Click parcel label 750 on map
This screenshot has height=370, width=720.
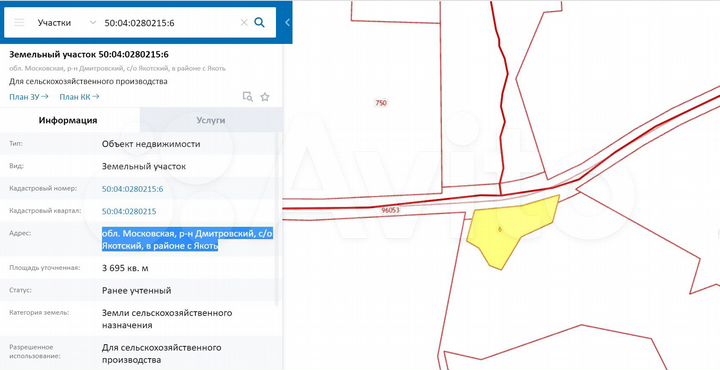pos(381,103)
